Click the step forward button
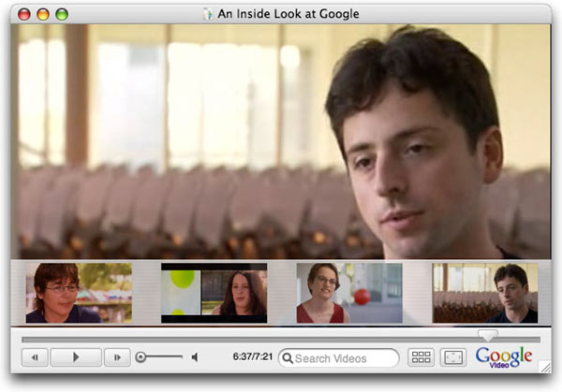Image resolution: width=562 pixels, height=392 pixels. [117, 357]
